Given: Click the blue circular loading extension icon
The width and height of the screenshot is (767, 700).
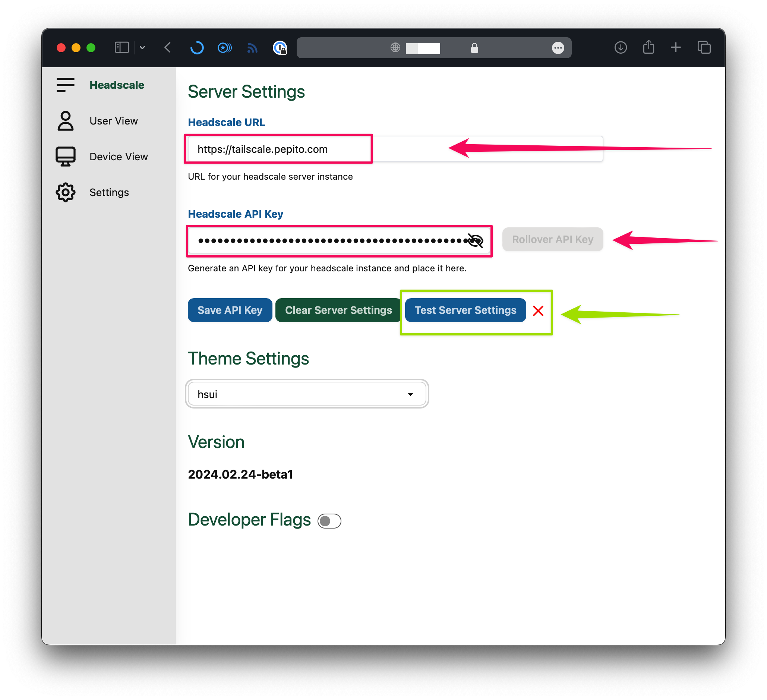Looking at the screenshot, I should point(197,48).
